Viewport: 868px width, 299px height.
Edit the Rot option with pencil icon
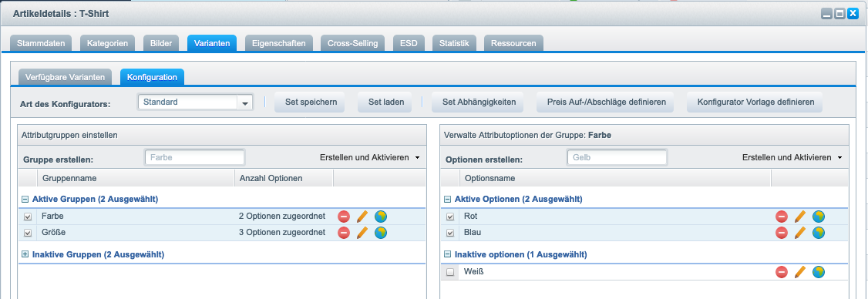pyautogui.click(x=800, y=217)
